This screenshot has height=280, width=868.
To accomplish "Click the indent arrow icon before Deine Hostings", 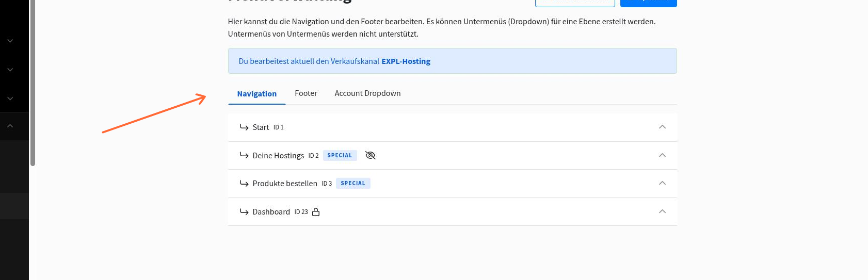I will 244,155.
